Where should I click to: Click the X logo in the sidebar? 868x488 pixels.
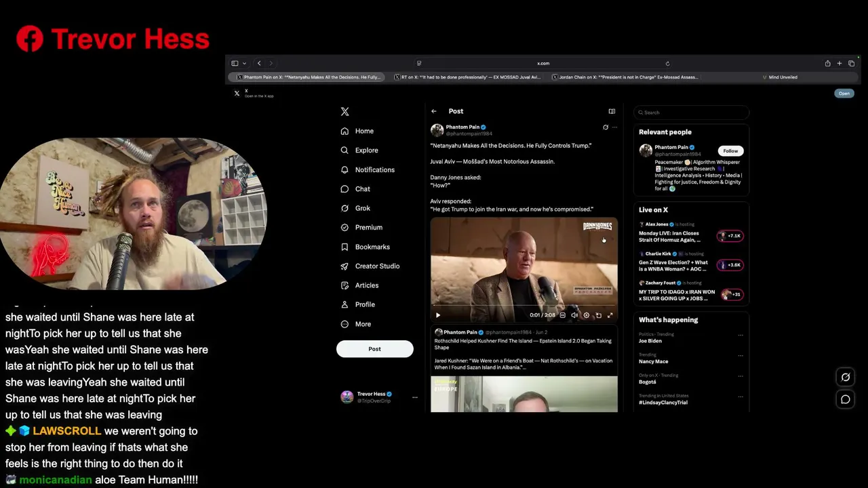pos(344,111)
